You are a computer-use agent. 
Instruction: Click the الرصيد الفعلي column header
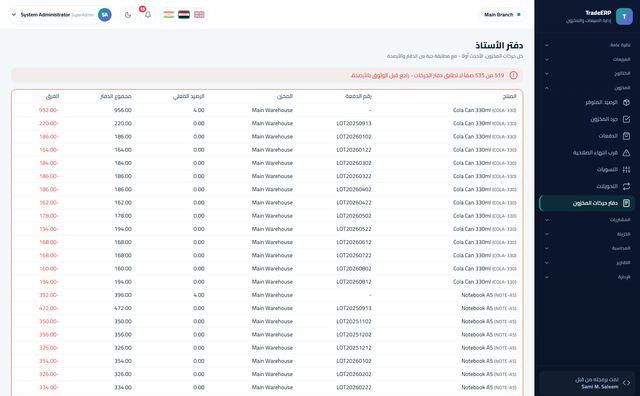coord(189,96)
